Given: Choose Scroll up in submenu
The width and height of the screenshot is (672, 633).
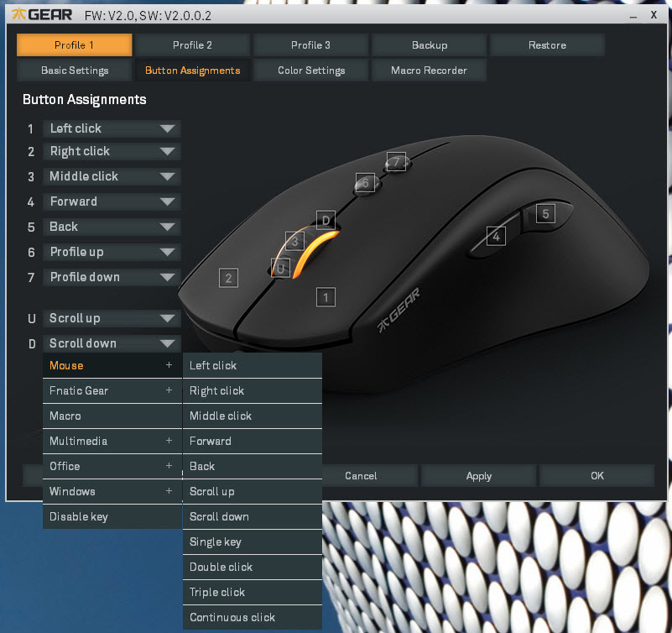Looking at the screenshot, I should [253, 491].
